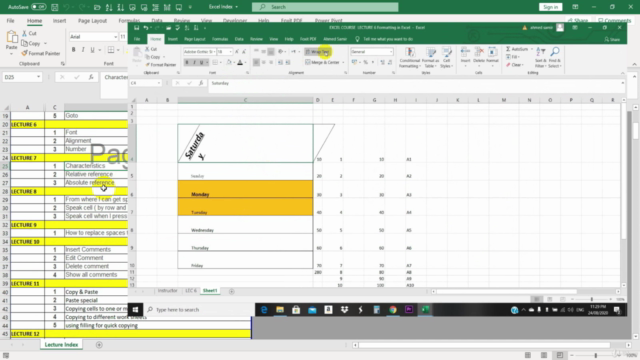Open File menu in front Excel window
The width and height of the screenshot is (640, 360).
click(137, 39)
